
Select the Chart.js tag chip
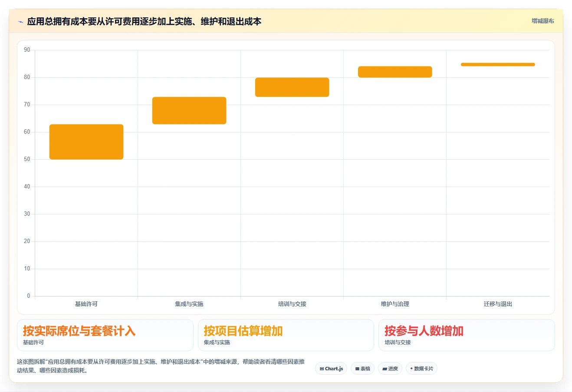coord(331,369)
